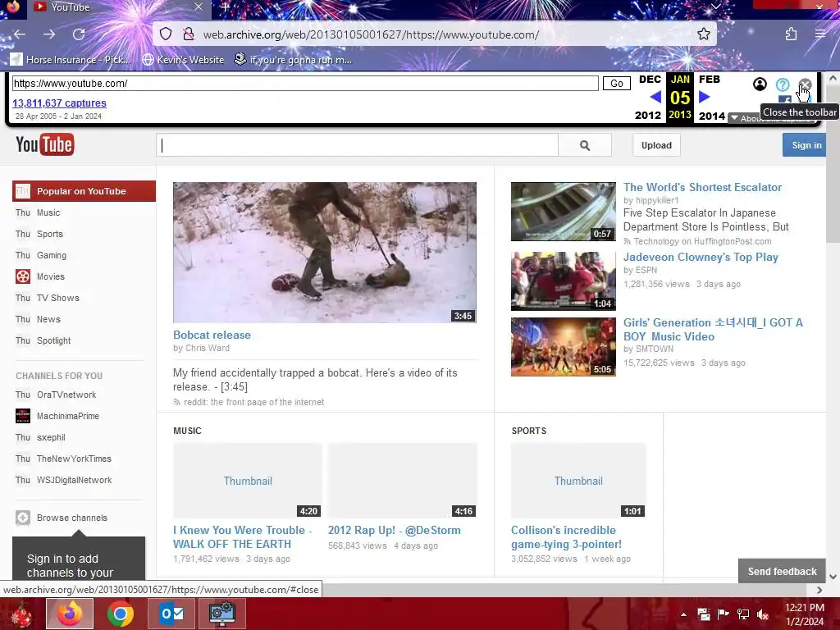Close the Wayback toolbar

pos(805,84)
